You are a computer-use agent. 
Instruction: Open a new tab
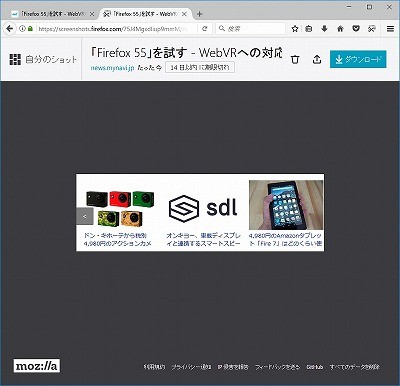coord(199,14)
